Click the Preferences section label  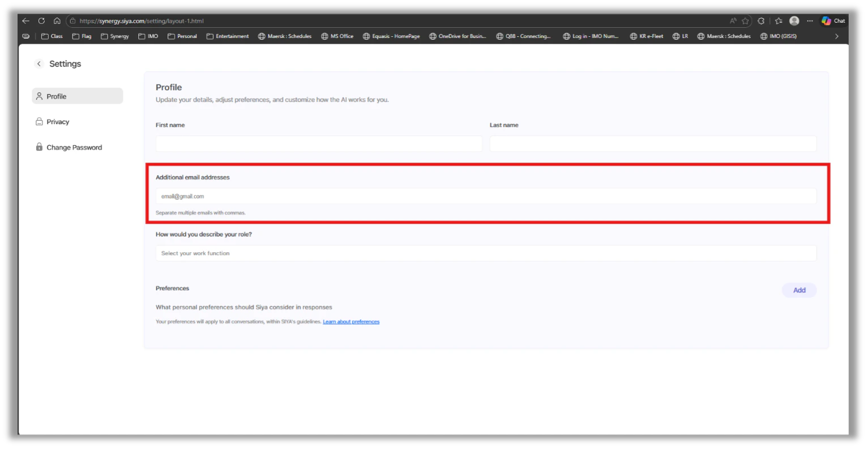tap(172, 288)
